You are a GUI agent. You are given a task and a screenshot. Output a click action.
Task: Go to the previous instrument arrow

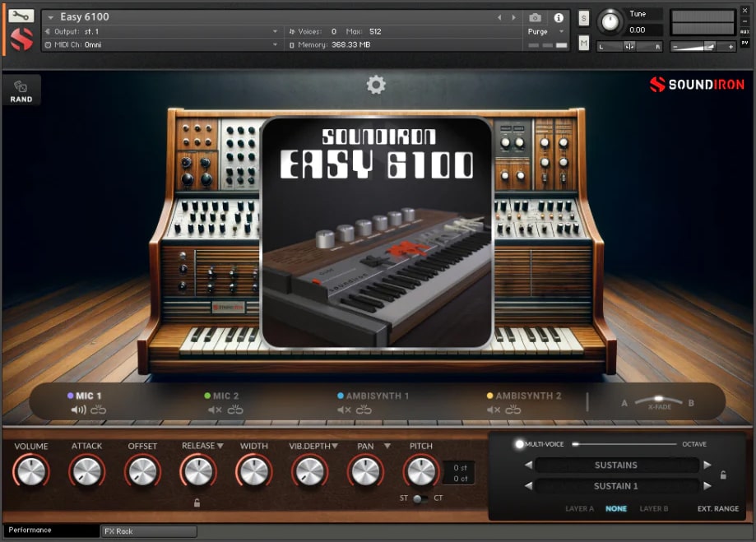(499, 18)
